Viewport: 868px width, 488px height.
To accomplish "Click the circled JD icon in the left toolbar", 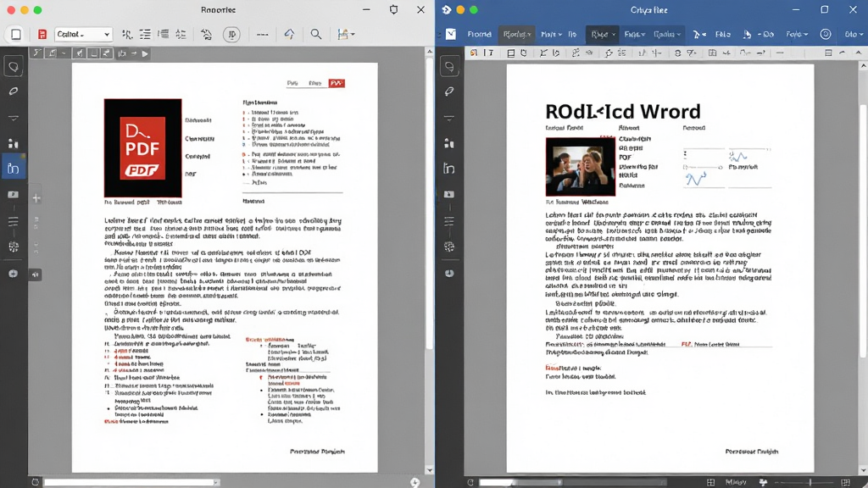I will 231,34.
